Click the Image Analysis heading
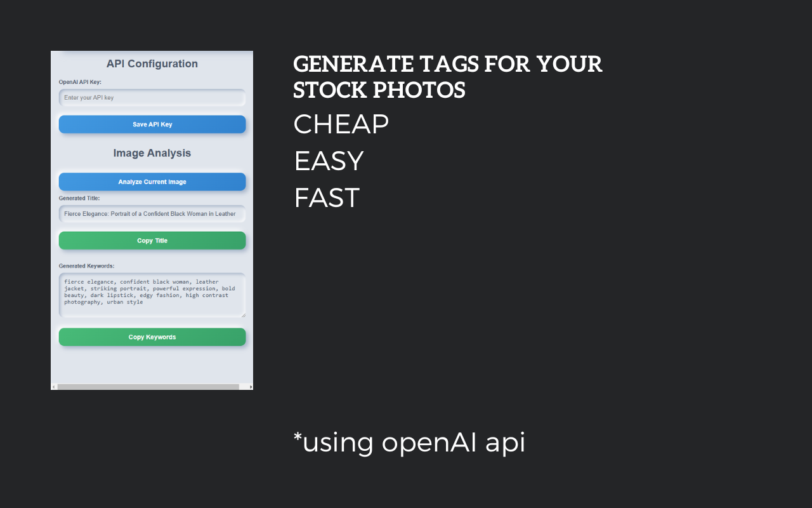The width and height of the screenshot is (812, 508). point(152,152)
